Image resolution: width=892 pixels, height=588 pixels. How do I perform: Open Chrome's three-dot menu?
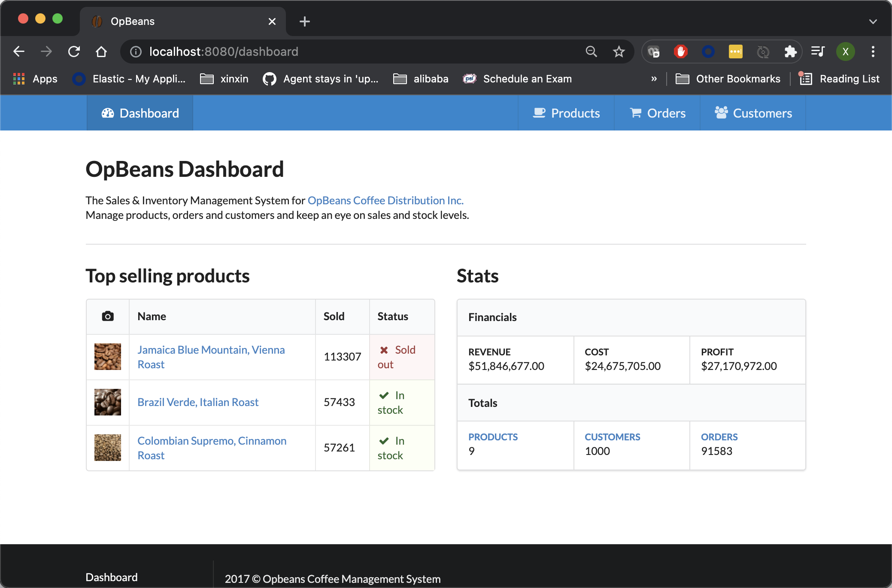coord(873,52)
